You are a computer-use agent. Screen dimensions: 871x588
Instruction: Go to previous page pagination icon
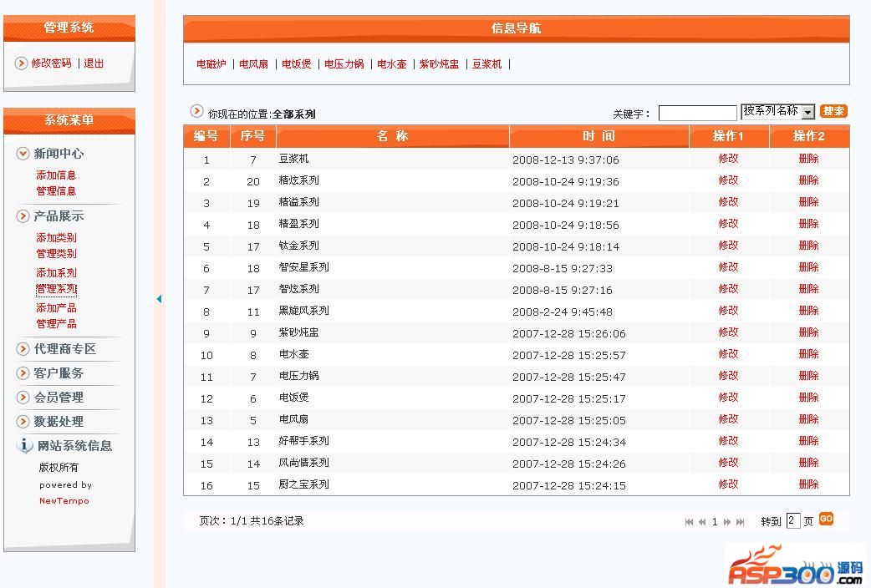[x=702, y=522]
